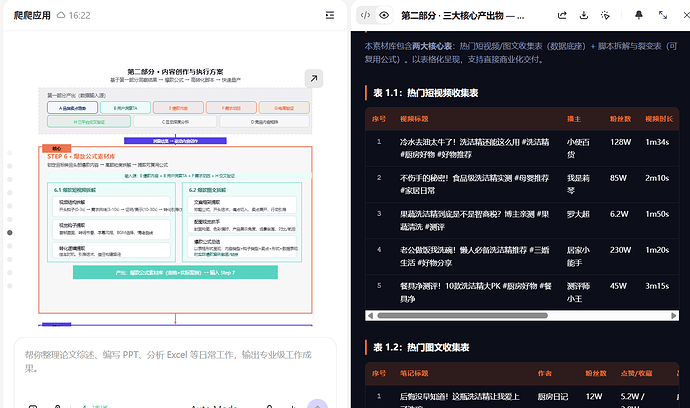Switch to code view with the </> icon
This screenshot has width=690, height=408.
[x=365, y=15]
